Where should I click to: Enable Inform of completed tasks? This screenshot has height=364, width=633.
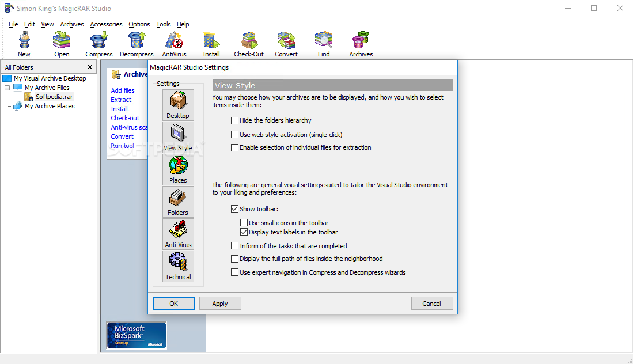tap(234, 245)
